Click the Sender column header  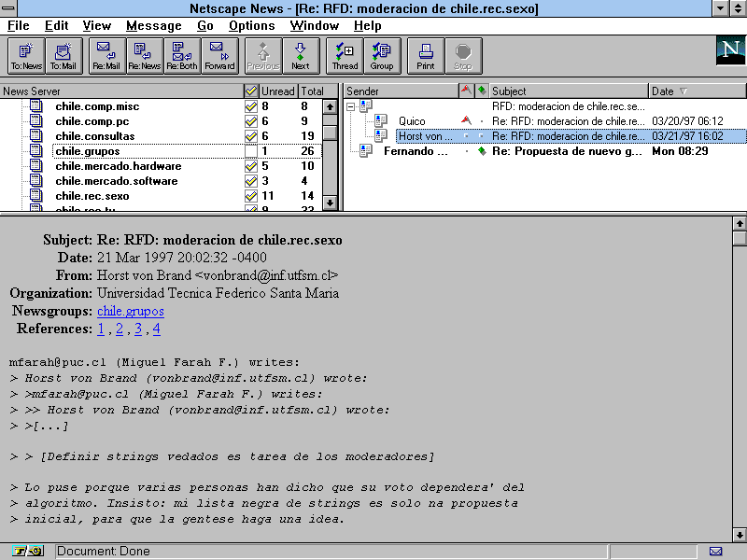402,91
